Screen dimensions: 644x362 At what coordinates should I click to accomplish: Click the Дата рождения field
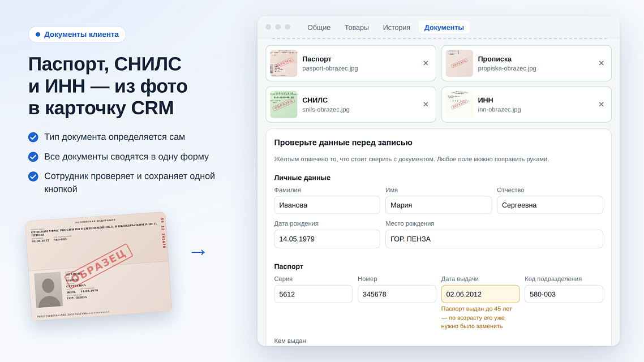coord(327,239)
